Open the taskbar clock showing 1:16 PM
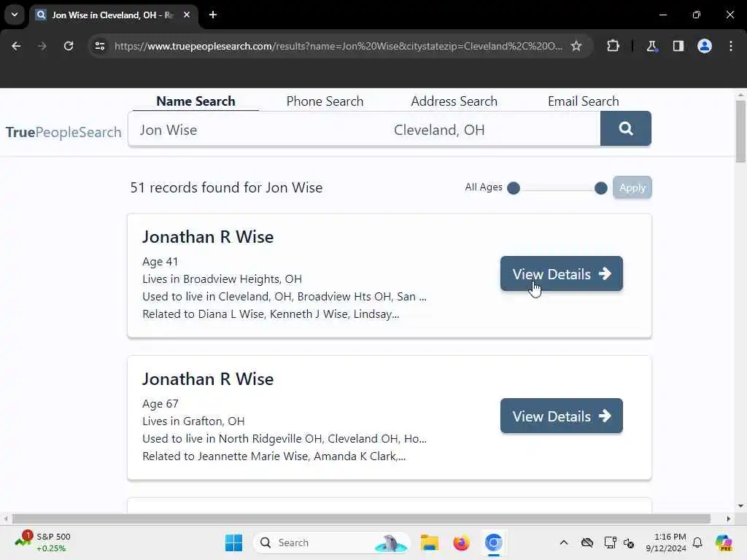The image size is (747, 560). coord(666,542)
